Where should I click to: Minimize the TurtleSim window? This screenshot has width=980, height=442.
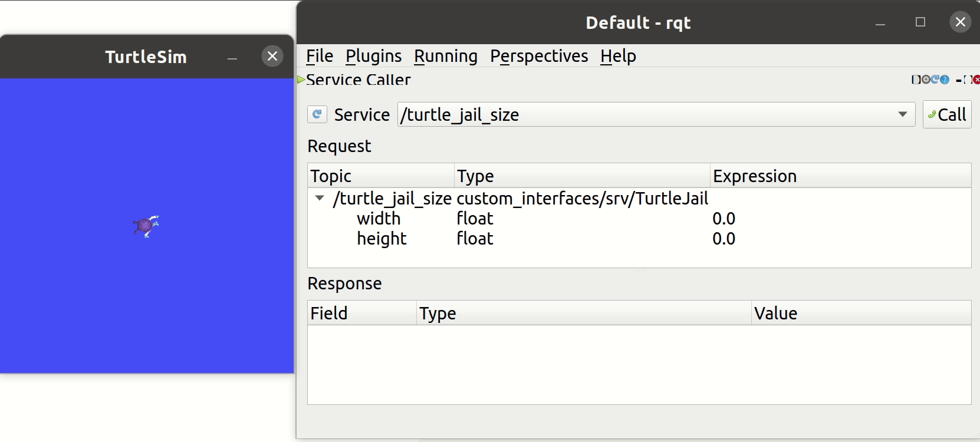(x=232, y=57)
